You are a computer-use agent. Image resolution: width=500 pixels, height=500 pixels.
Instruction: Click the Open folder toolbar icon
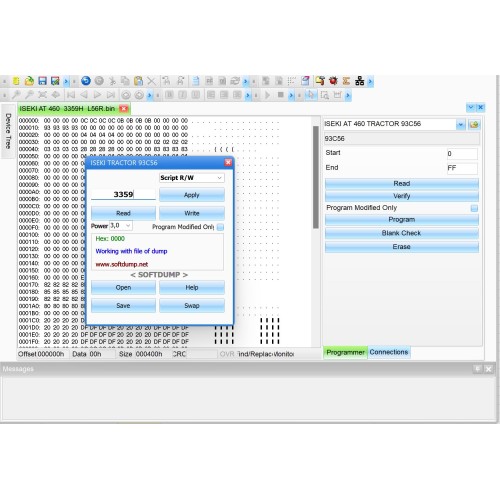click(29, 81)
